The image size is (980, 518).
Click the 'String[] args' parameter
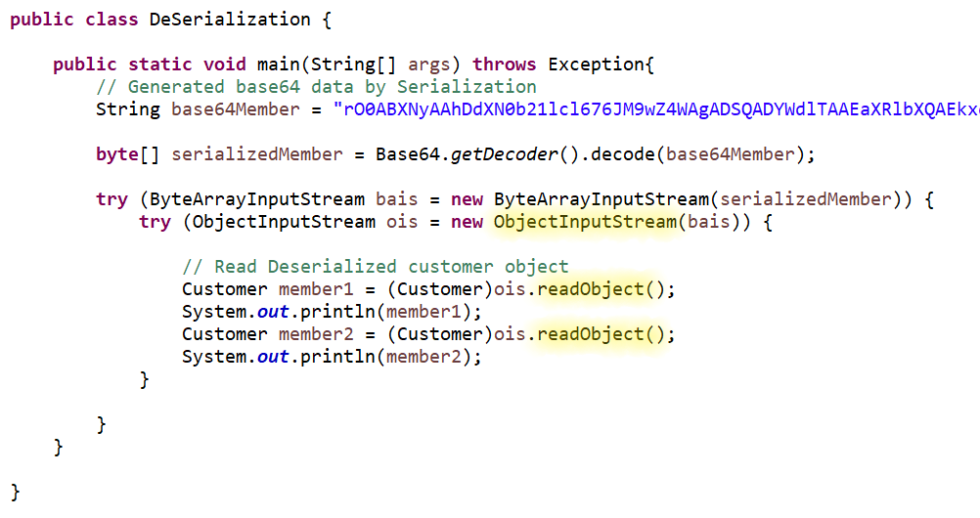coord(380,65)
